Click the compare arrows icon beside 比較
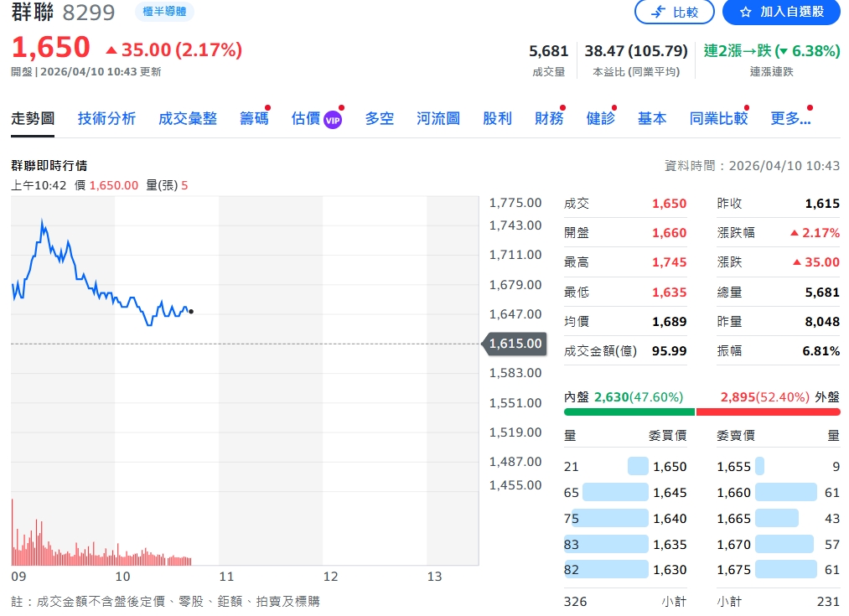 659,12
